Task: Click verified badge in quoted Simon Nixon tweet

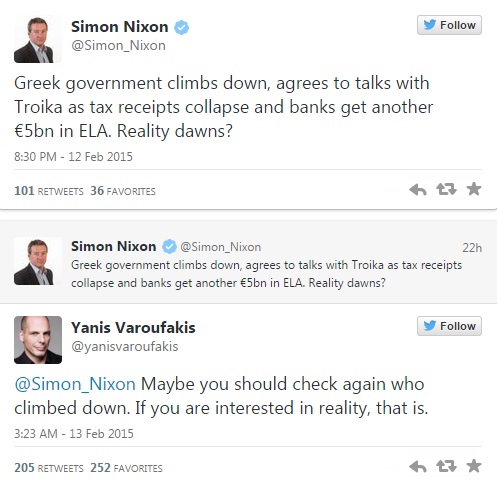Action: (169, 247)
